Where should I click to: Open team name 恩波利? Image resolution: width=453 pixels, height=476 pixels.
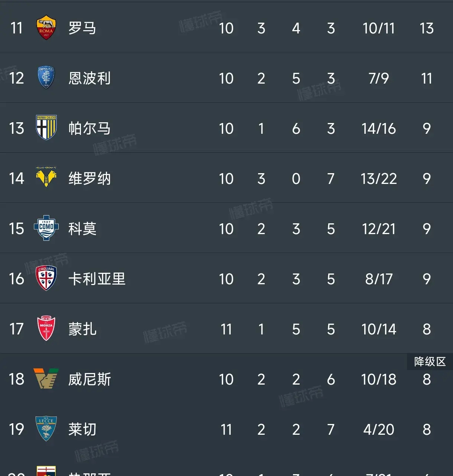pos(89,78)
